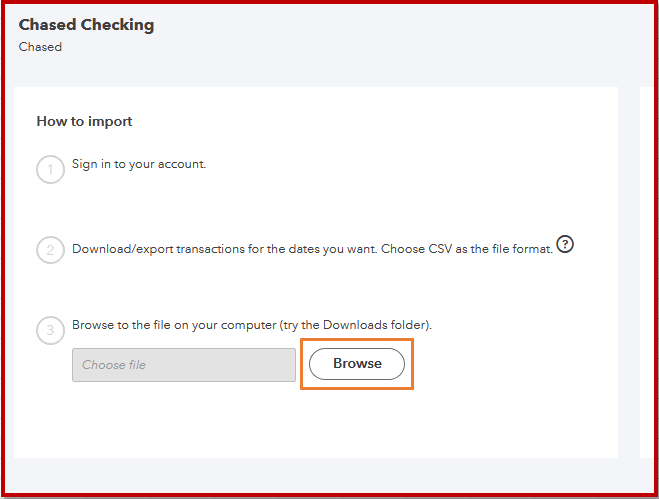Screen dimensions: 659x499
Task: Click the Choose file placeholder text
Action: click(114, 365)
